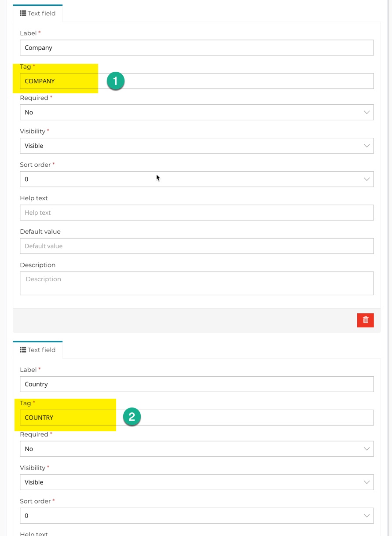Open the Country field Sort order dropdown
Screen dimensions: 392x536
pos(197,516)
